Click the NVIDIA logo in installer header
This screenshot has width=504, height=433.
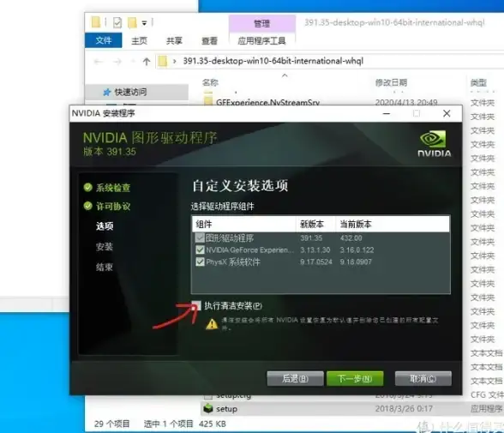tap(434, 144)
